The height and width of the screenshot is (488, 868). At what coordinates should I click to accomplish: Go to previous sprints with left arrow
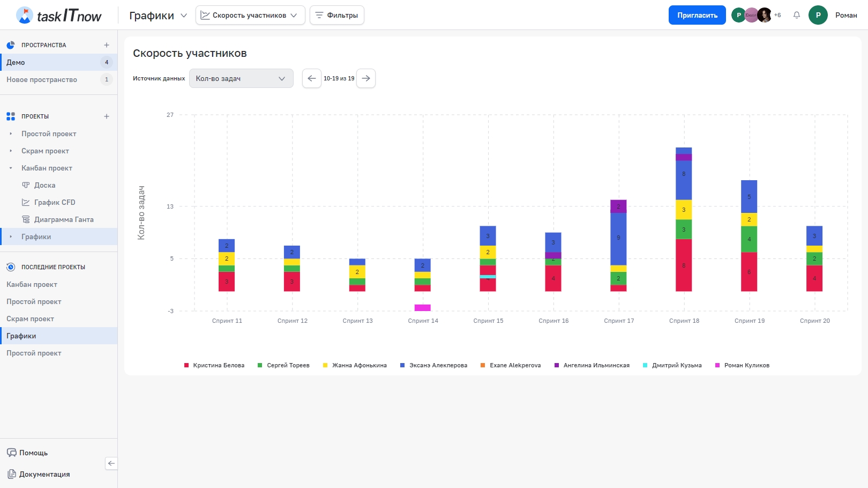coord(311,78)
